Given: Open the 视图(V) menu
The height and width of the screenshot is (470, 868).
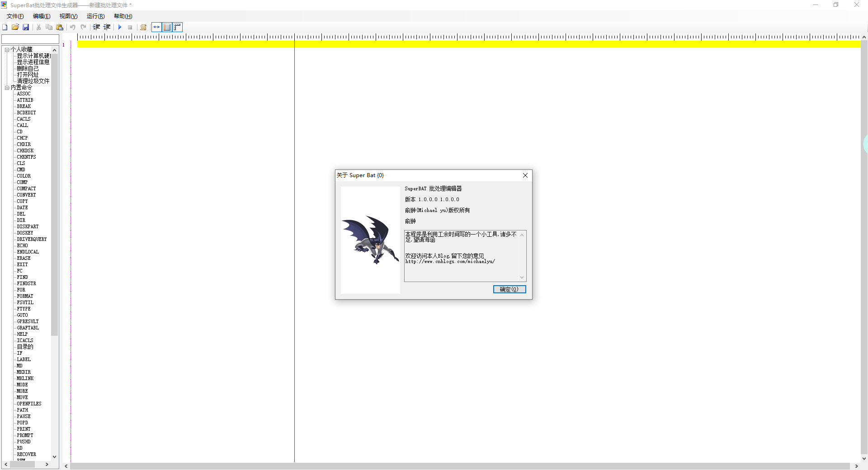Looking at the screenshot, I should coord(68,16).
